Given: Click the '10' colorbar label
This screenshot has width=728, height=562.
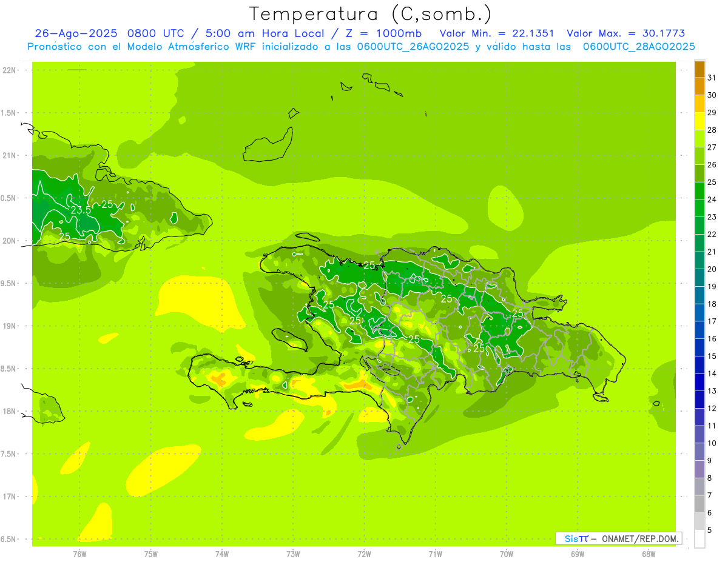Looking at the screenshot, I should 712,443.
